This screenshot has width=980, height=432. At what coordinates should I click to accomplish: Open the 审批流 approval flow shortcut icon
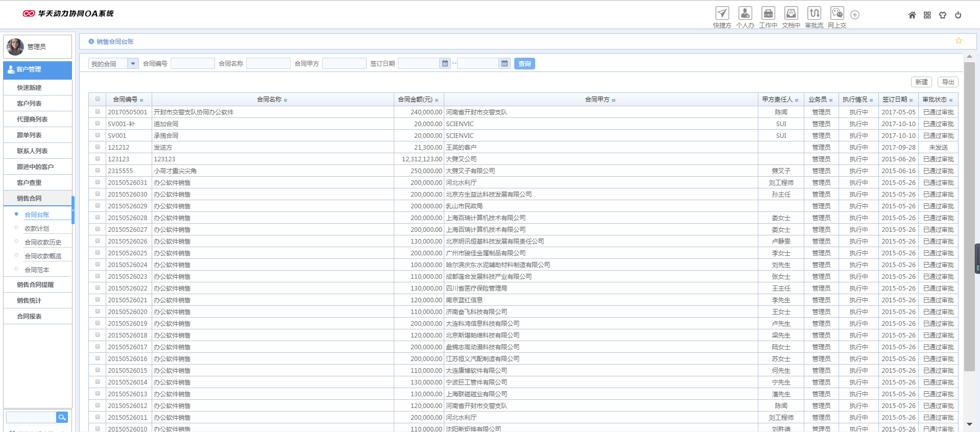(814, 13)
